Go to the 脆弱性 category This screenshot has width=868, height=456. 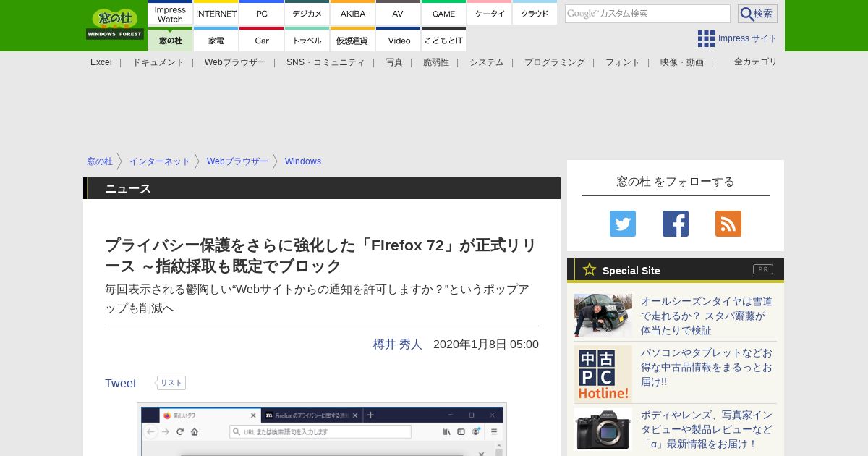point(436,62)
